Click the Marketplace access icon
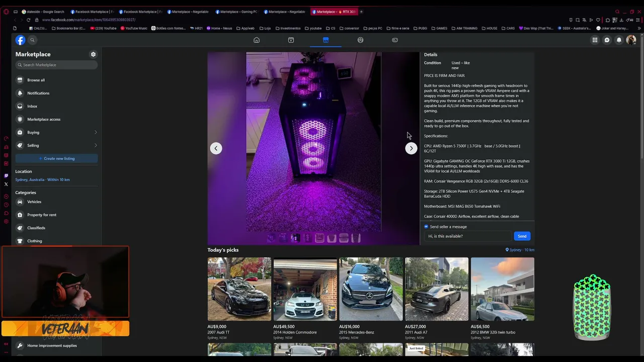 tap(20, 119)
